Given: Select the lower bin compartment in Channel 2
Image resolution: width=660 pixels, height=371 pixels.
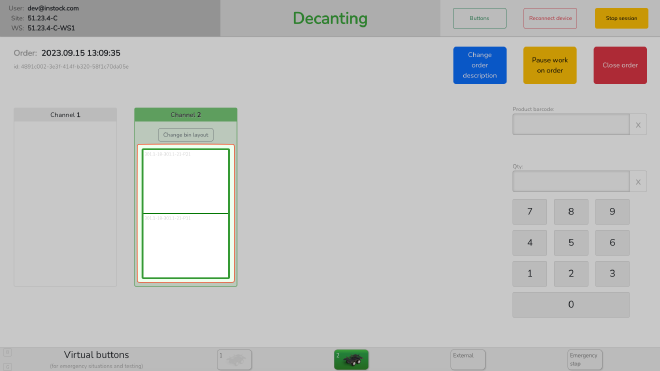Looking at the screenshot, I should (186, 246).
